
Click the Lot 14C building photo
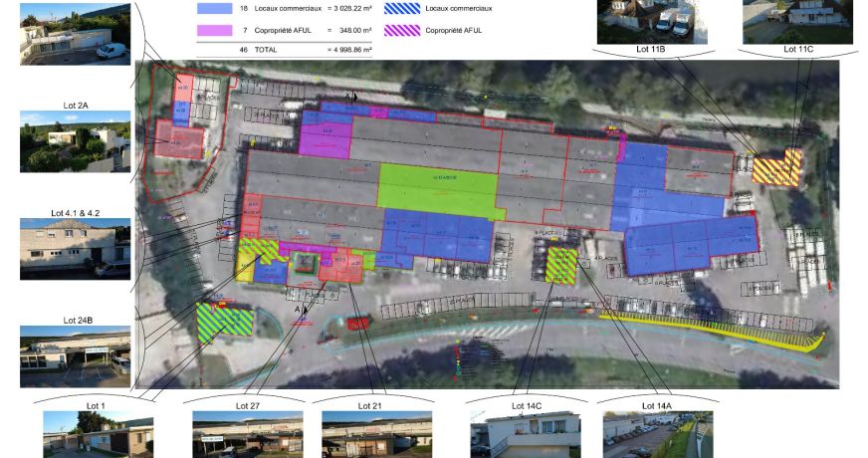[x=526, y=434]
